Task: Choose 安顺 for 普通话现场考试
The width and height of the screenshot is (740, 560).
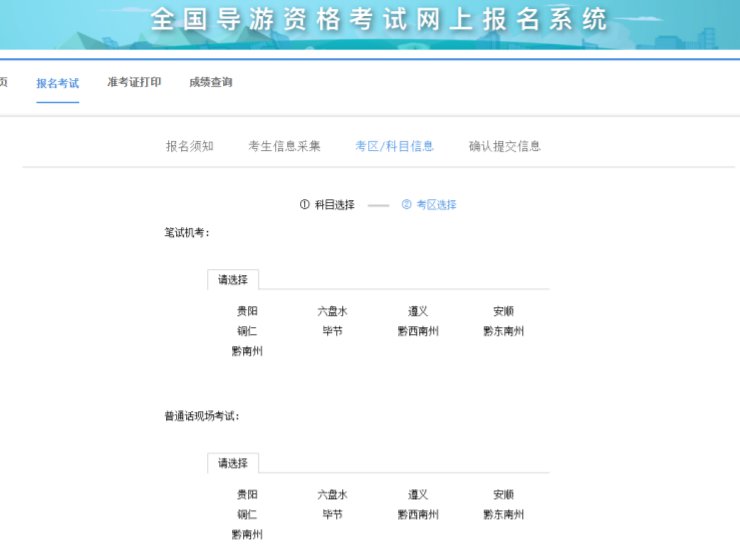Action: coord(504,494)
